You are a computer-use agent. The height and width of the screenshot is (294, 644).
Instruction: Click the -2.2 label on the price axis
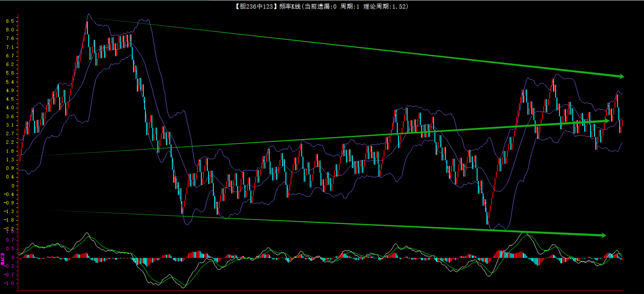click(x=9, y=228)
